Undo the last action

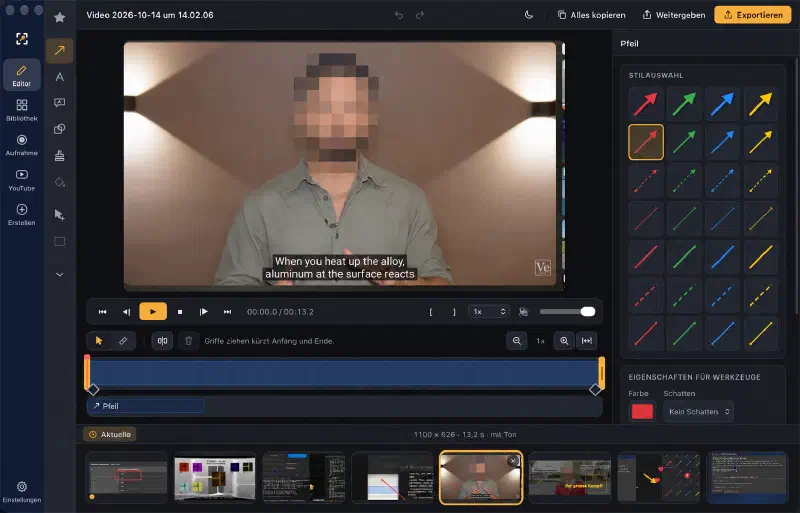(399, 15)
